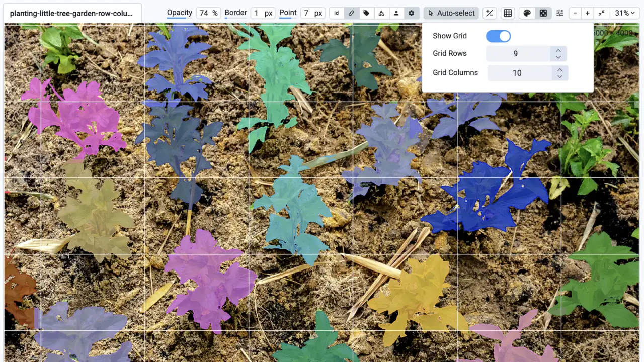
Task: Click the Grid Columns input field
Action: pyautogui.click(x=520, y=73)
